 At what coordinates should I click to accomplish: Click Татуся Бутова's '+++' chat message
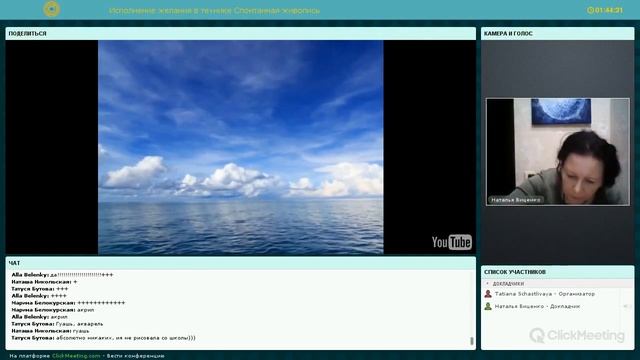40,289
